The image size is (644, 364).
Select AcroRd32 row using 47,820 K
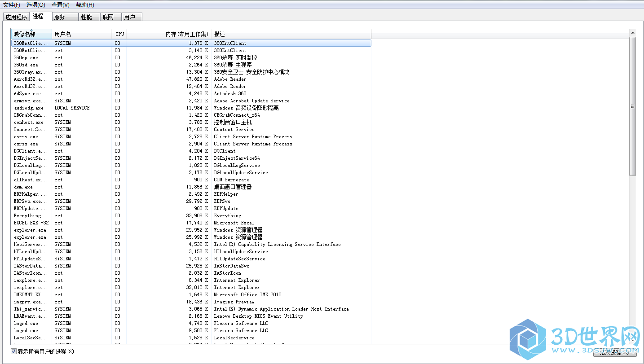191,79
